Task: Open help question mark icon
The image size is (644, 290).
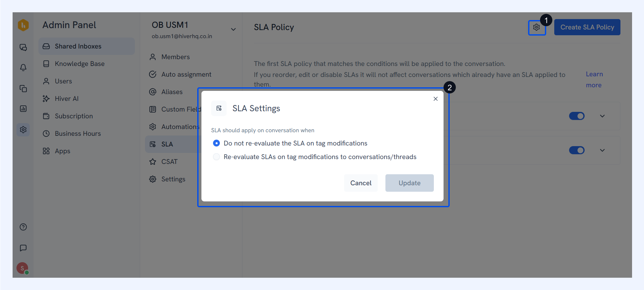Action: coord(23,227)
